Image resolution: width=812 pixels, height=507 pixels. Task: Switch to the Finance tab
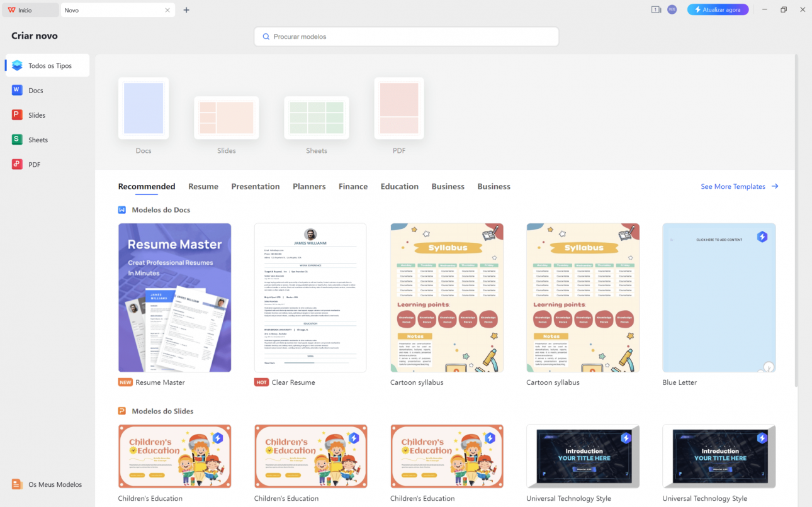[x=353, y=186]
